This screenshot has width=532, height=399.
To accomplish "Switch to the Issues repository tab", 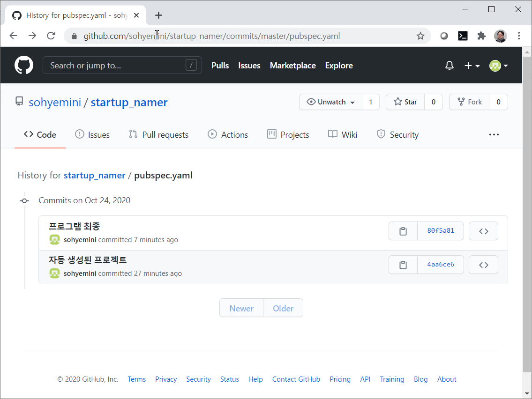I will pyautogui.click(x=92, y=134).
